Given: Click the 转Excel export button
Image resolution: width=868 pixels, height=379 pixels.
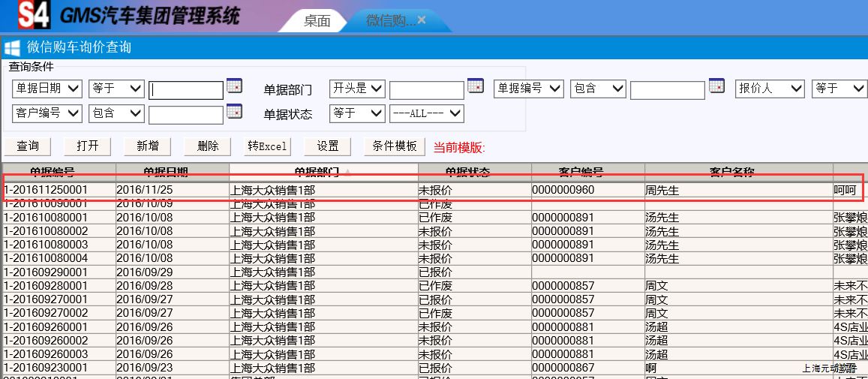Looking at the screenshot, I should (x=268, y=146).
